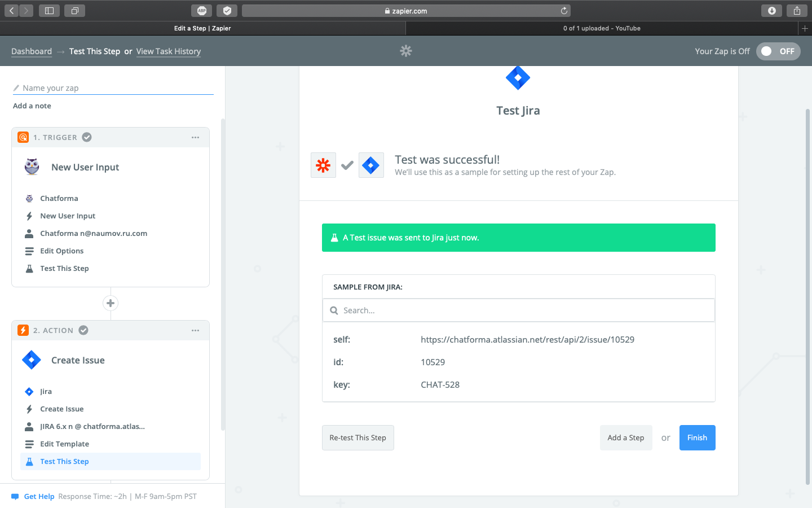Click the Safari back navigation arrow

12,11
